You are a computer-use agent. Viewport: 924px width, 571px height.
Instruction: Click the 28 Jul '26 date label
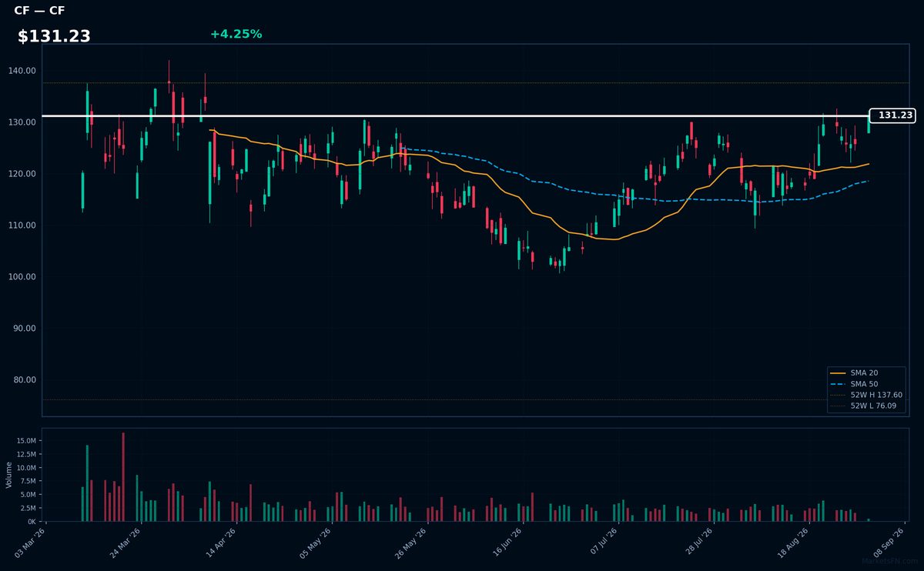698,543
